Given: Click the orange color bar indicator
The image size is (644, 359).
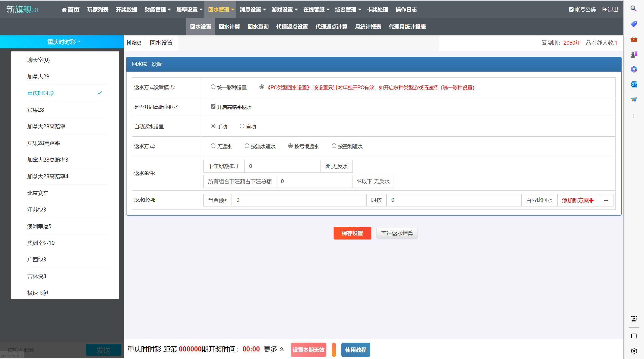Looking at the screenshot, I should [x=334, y=350].
